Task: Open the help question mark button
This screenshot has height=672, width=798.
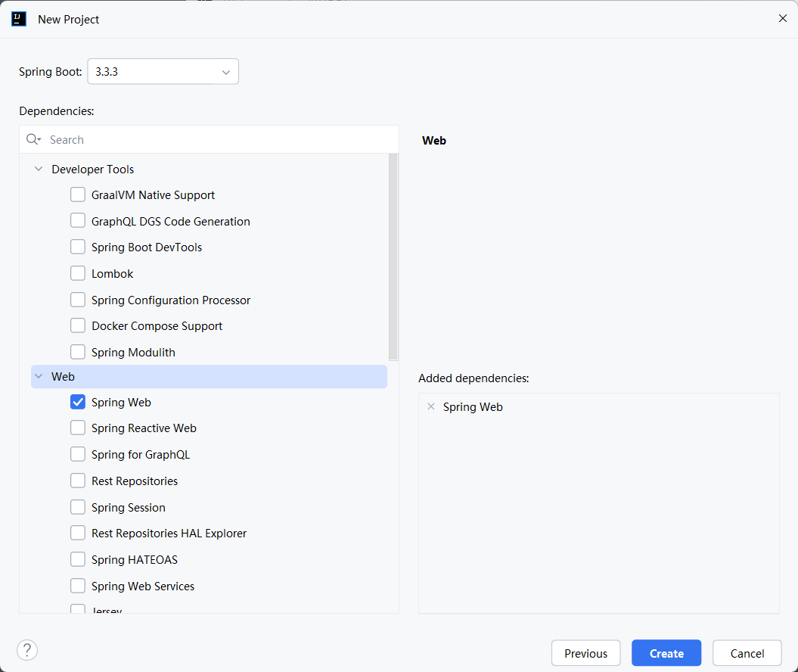Action: tap(27, 650)
